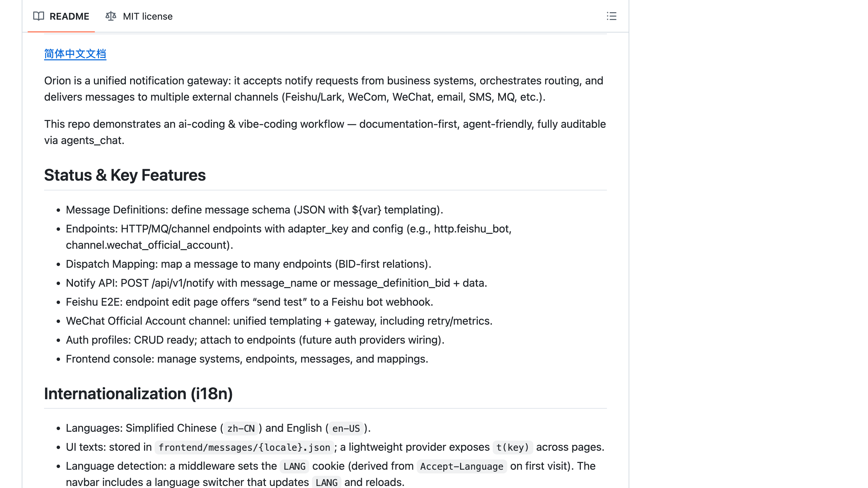Select the Message Definitions bullet text

(254, 209)
